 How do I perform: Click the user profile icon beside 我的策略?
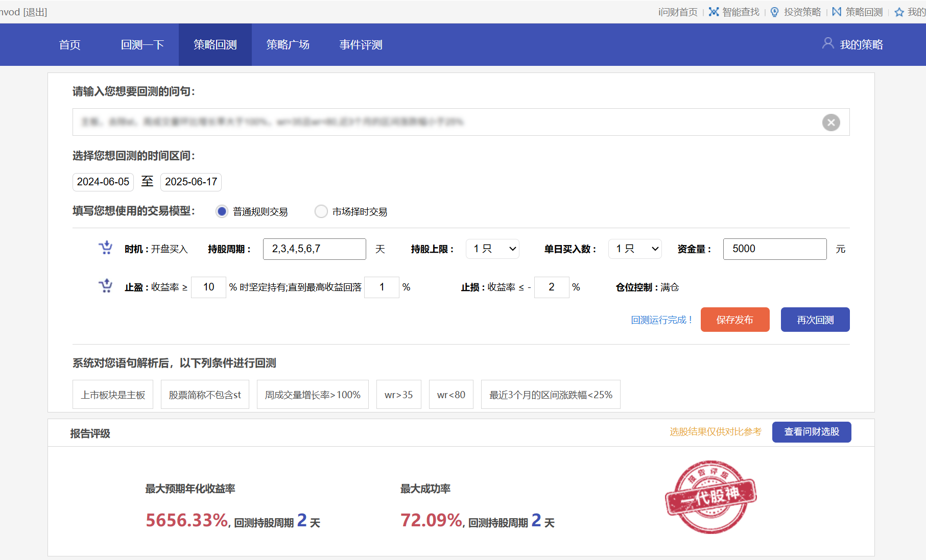[827, 44]
